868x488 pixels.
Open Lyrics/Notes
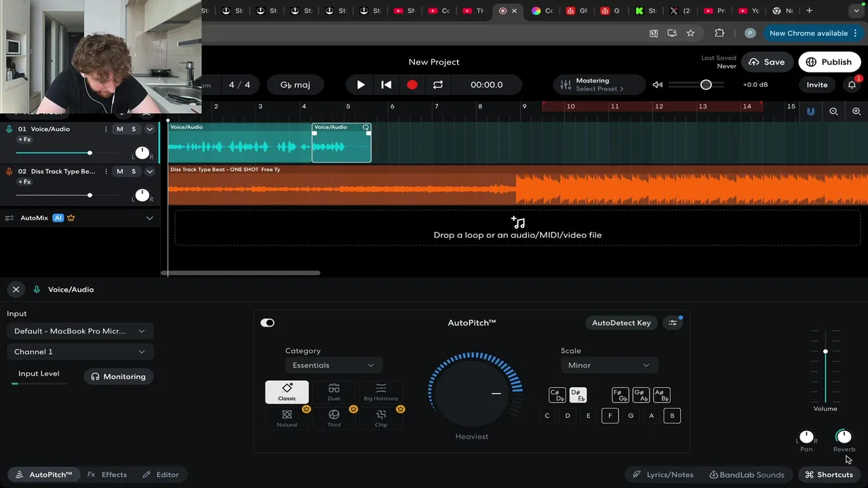point(663,474)
